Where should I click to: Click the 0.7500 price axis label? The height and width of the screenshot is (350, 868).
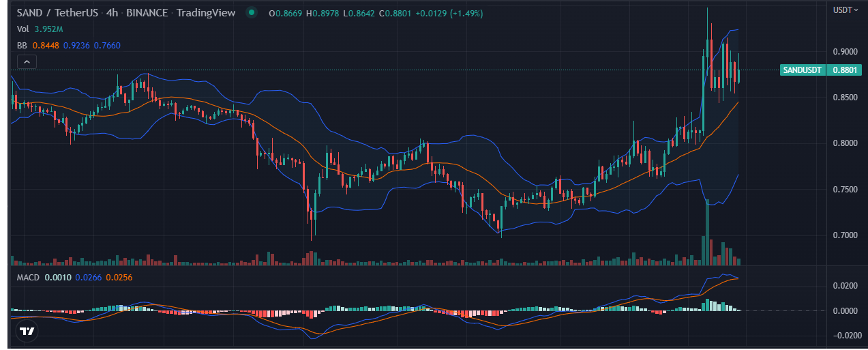[x=844, y=189]
